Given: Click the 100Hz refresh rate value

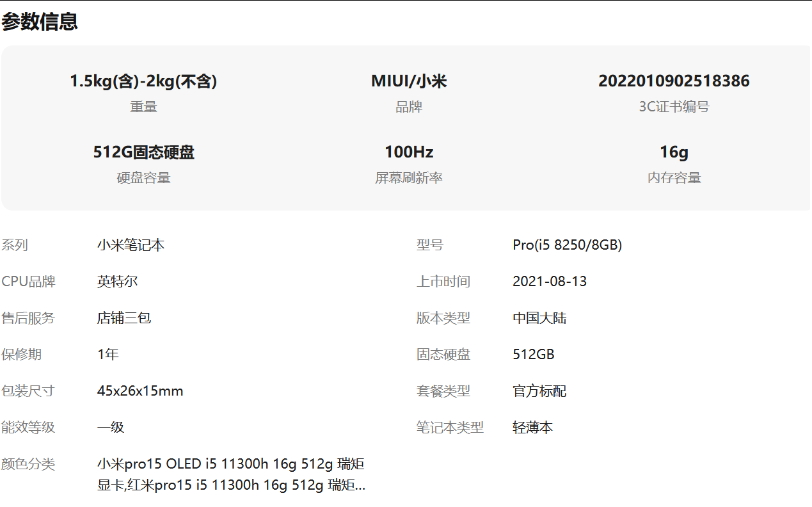Looking at the screenshot, I should pos(409,152).
